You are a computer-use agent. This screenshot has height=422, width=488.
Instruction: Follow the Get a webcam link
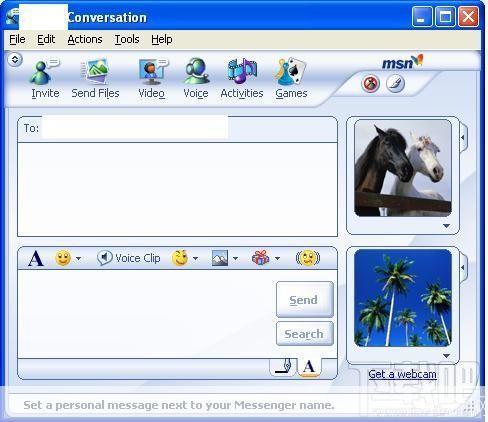[402, 374]
